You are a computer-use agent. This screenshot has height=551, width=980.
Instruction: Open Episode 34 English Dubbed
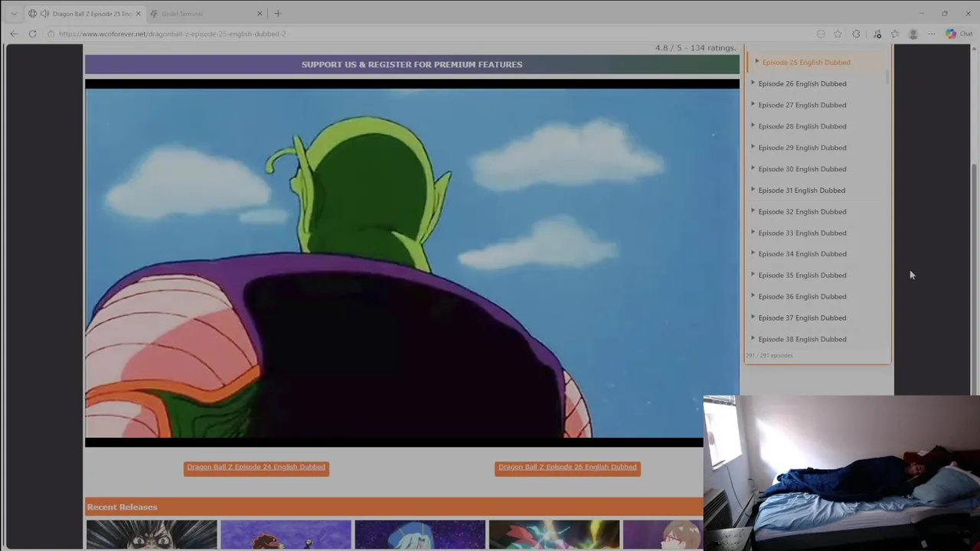(802, 254)
